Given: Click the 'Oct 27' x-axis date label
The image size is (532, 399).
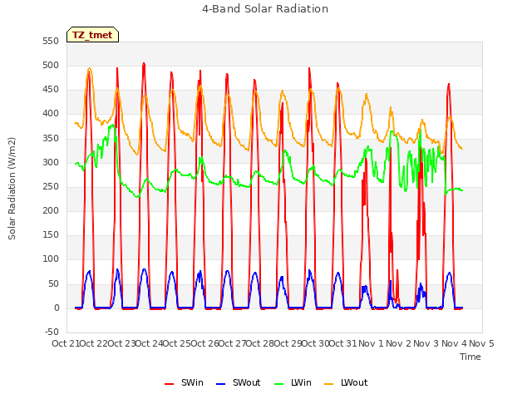Looking at the screenshot, I should [231, 343].
